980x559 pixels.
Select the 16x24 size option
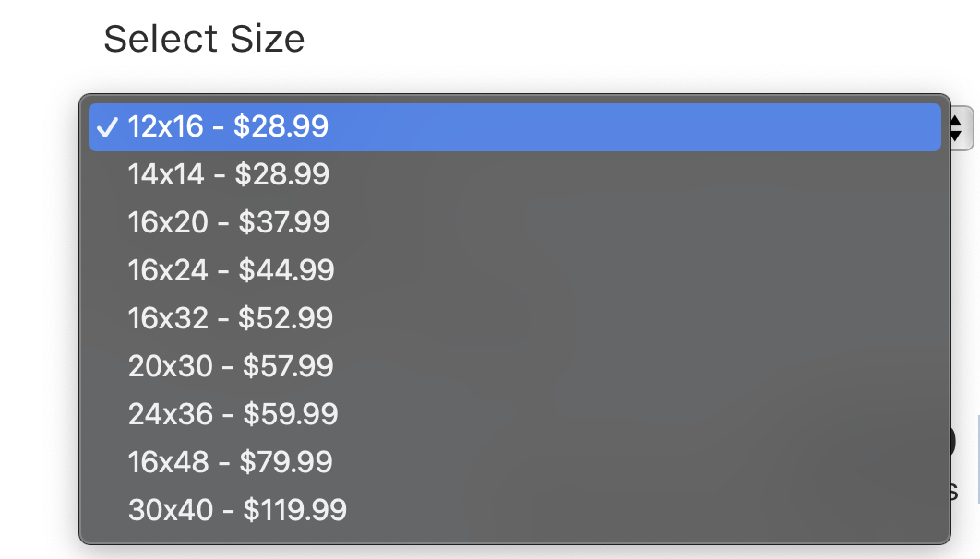click(231, 270)
